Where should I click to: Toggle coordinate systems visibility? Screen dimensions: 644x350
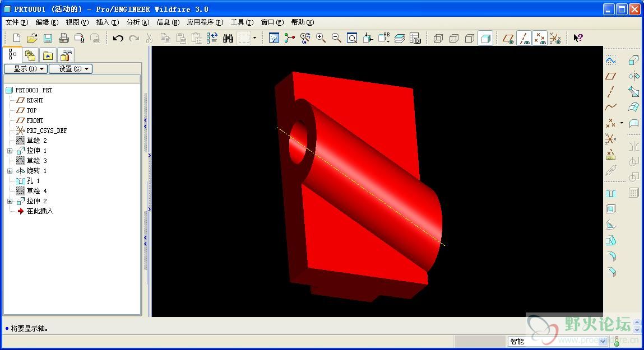(555, 38)
